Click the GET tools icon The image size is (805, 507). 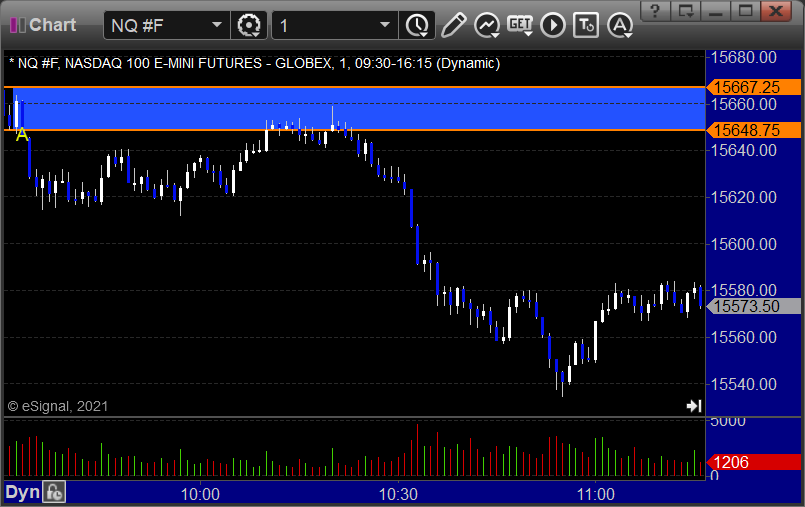(520, 25)
